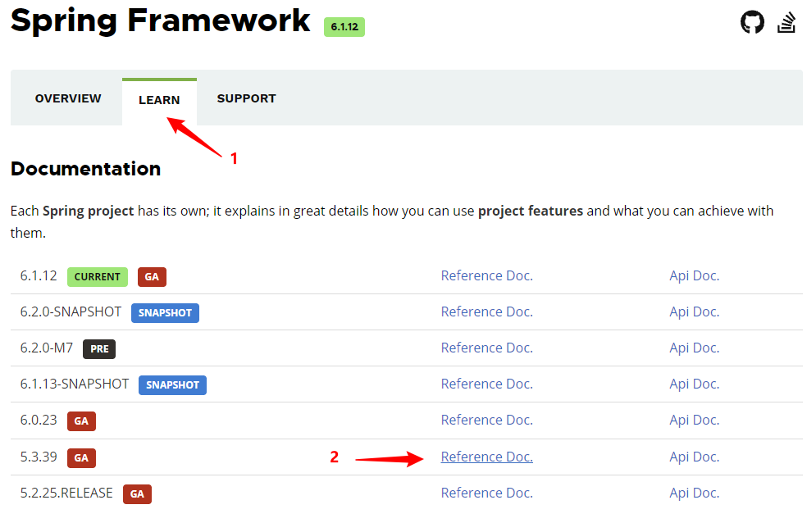This screenshot has height=532, width=807.
Task: Click the version text 6.1.12 in the table
Action: tap(39, 275)
